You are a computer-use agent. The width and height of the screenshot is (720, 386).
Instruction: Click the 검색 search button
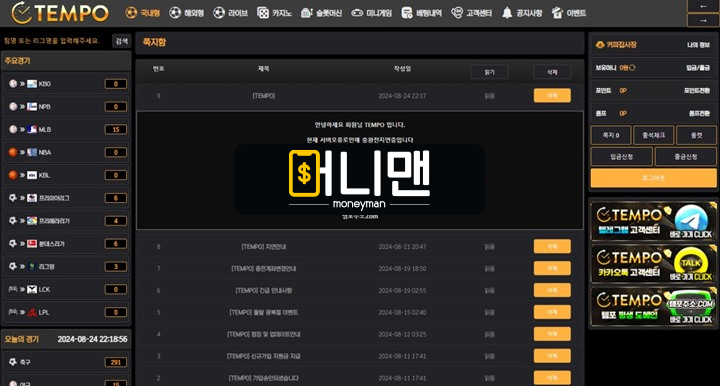tap(122, 41)
